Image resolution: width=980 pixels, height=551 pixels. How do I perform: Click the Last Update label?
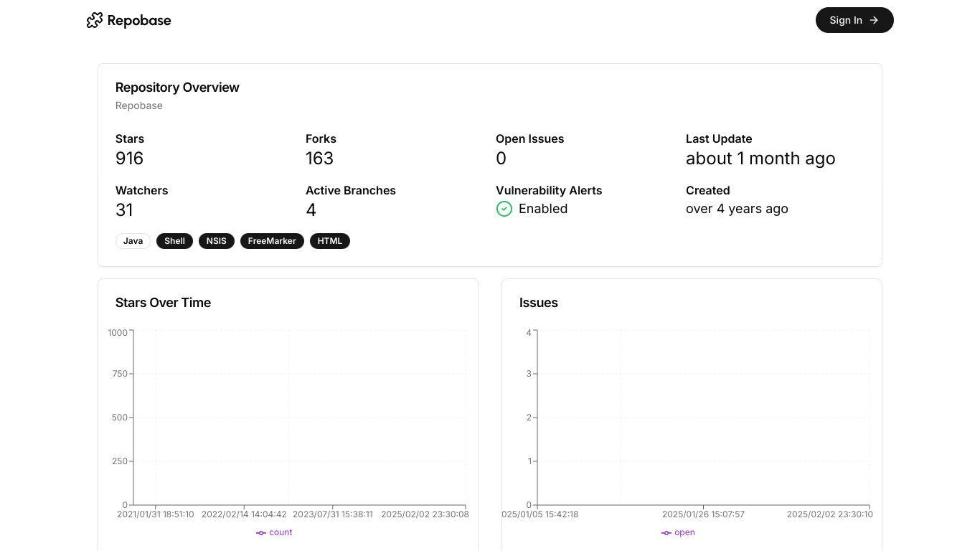(719, 139)
